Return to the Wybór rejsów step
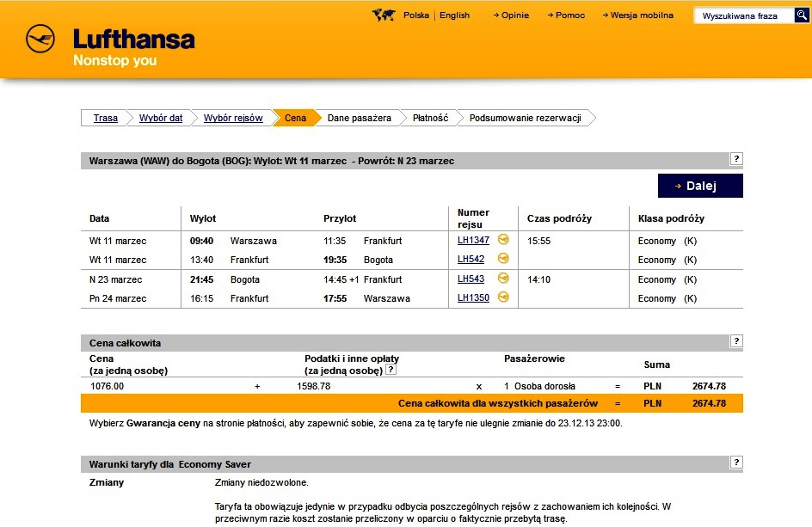This screenshot has width=812, height=527. (x=233, y=118)
